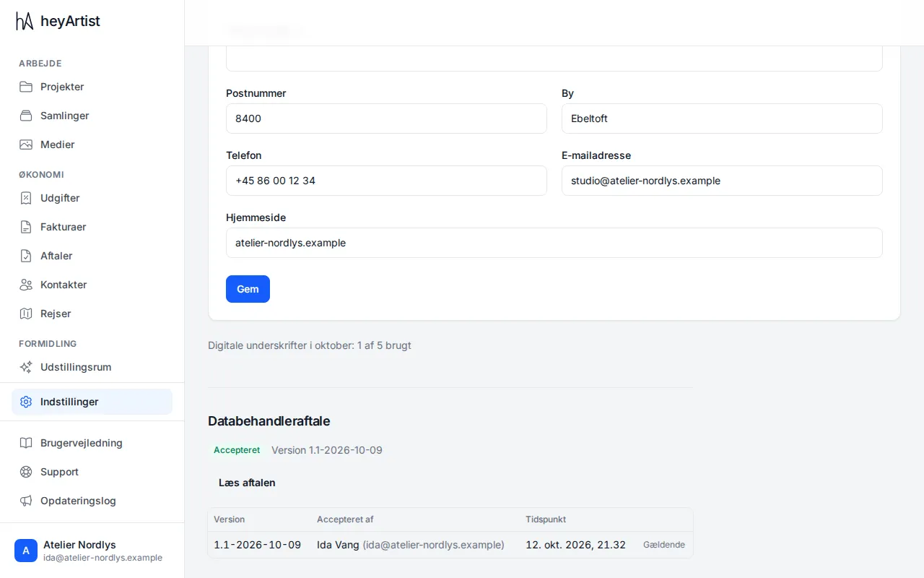
Task: Click the Rejser map icon
Action: (x=26, y=314)
